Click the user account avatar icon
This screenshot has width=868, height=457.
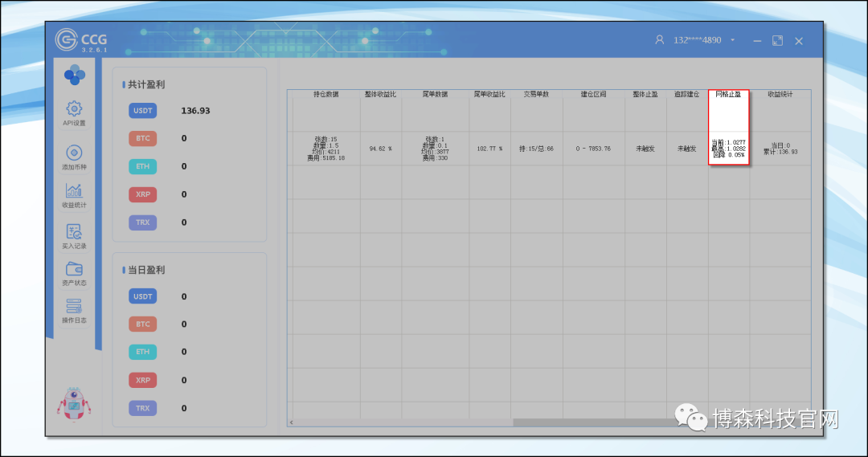point(659,40)
